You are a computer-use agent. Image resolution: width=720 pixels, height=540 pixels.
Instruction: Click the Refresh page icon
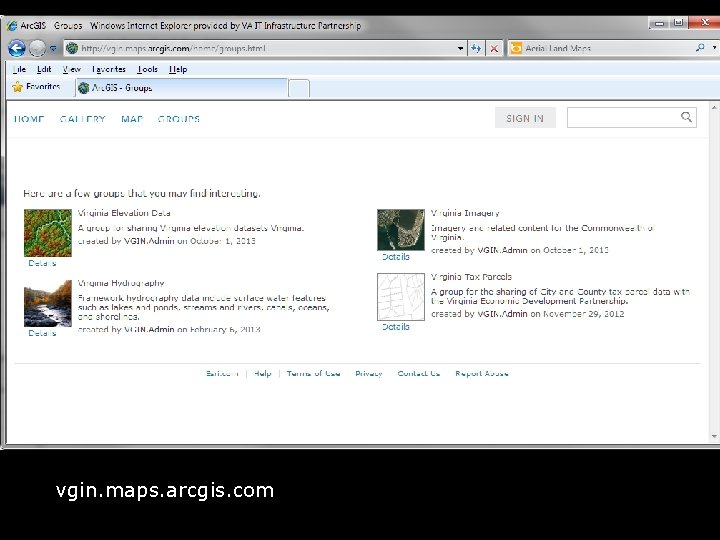476,48
